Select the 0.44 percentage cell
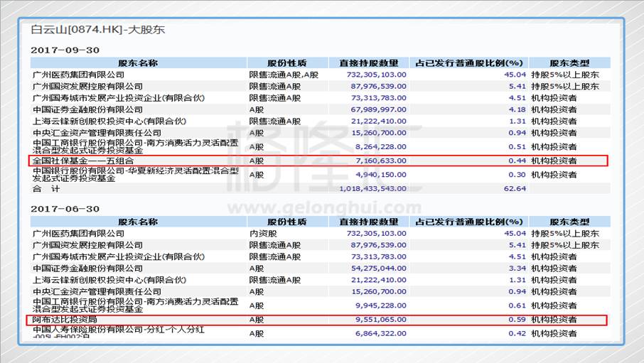Image resolution: width=644 pixels, height=363 pixels. tap(517, 161)
